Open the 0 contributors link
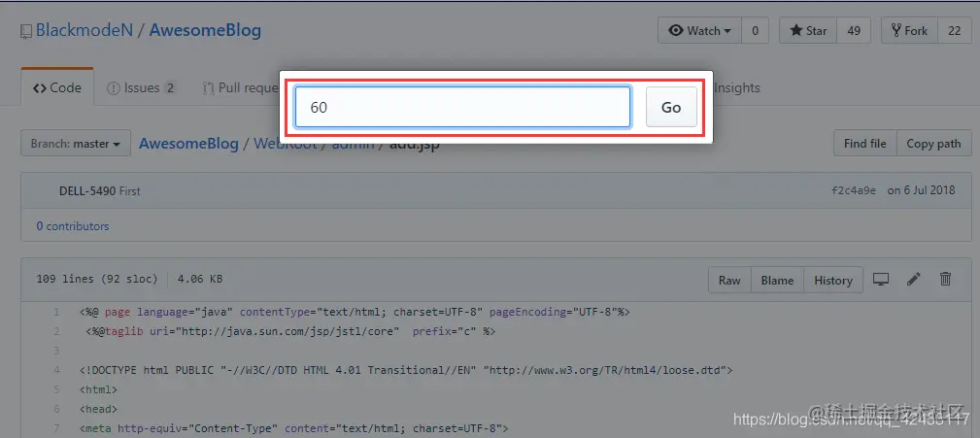The height and width of the screenshot is (438, 980). [73, 226]
